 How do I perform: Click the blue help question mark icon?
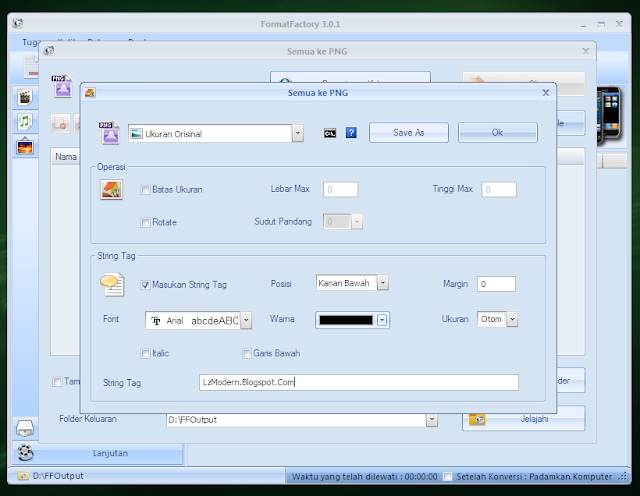point(351,133)
